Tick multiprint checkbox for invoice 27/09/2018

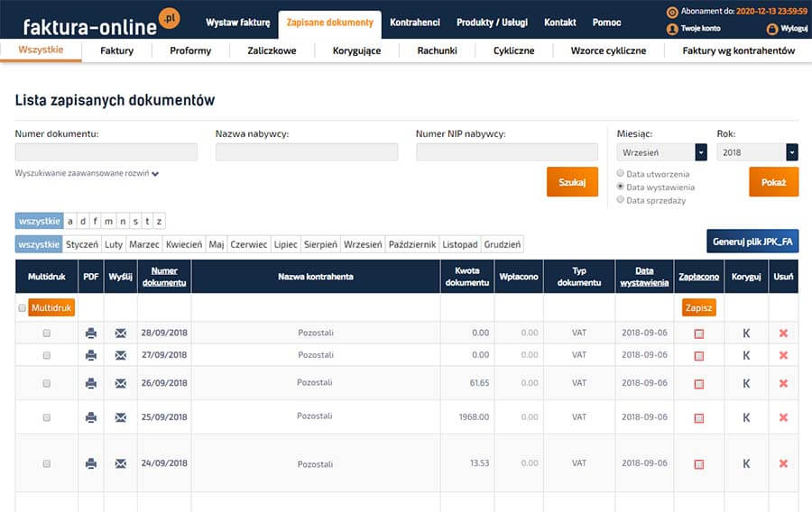click(47, 355)
